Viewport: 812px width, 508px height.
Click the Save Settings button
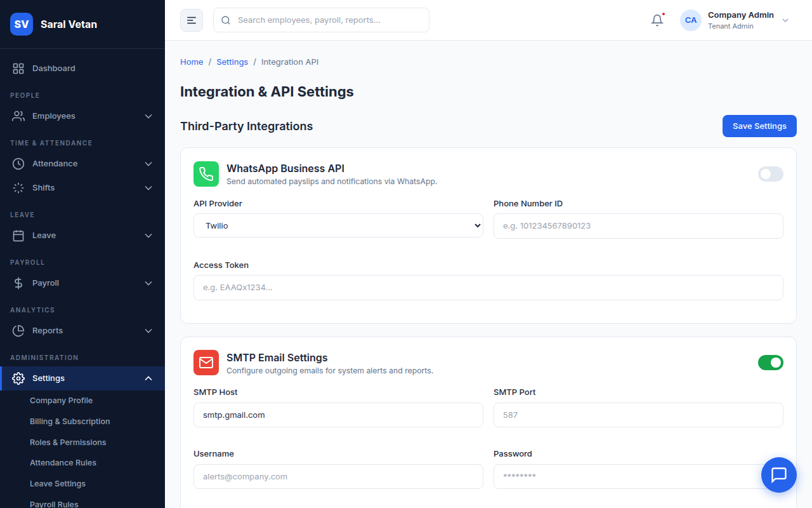[x=759, y=126]
